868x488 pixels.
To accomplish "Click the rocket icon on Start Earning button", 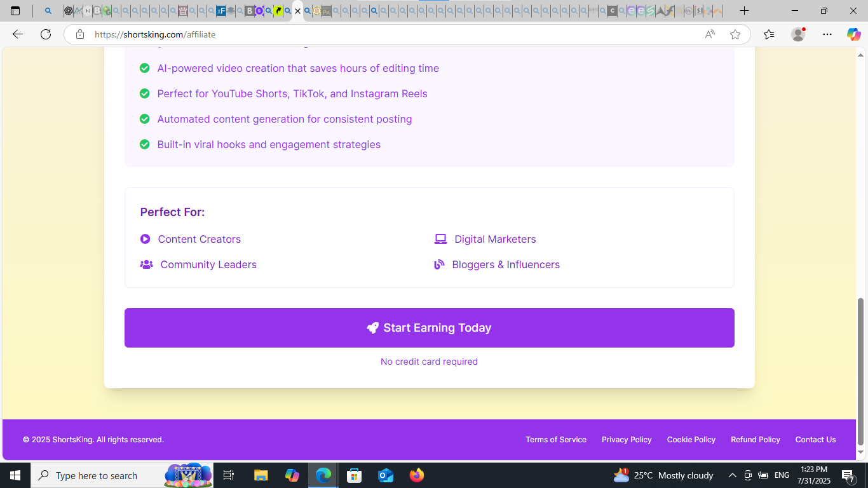I will point(372,328).
